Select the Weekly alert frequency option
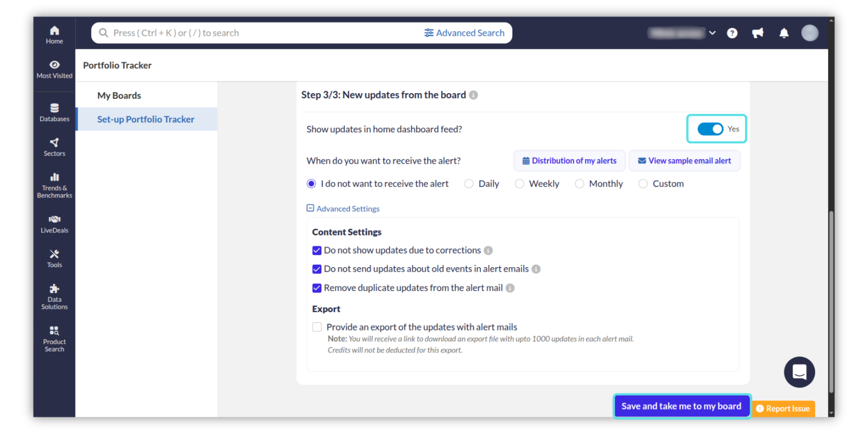 (519, 184)
